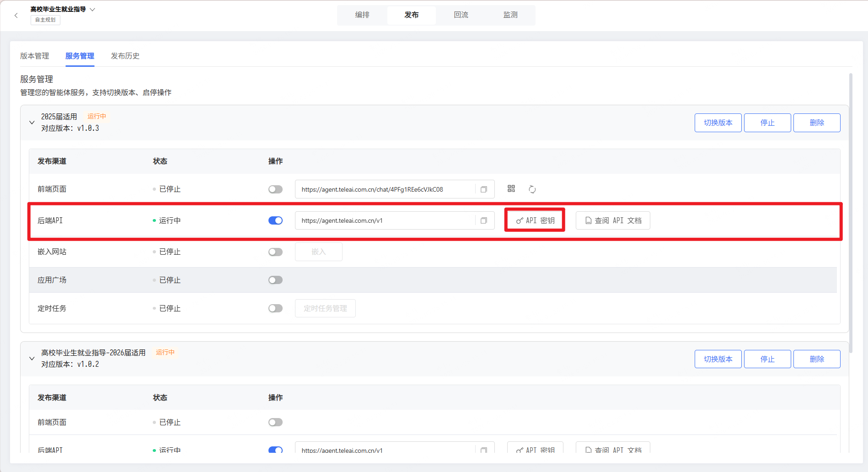
Task: Toggle the 应用广场 channel switch
Action: tap(275, 280)
